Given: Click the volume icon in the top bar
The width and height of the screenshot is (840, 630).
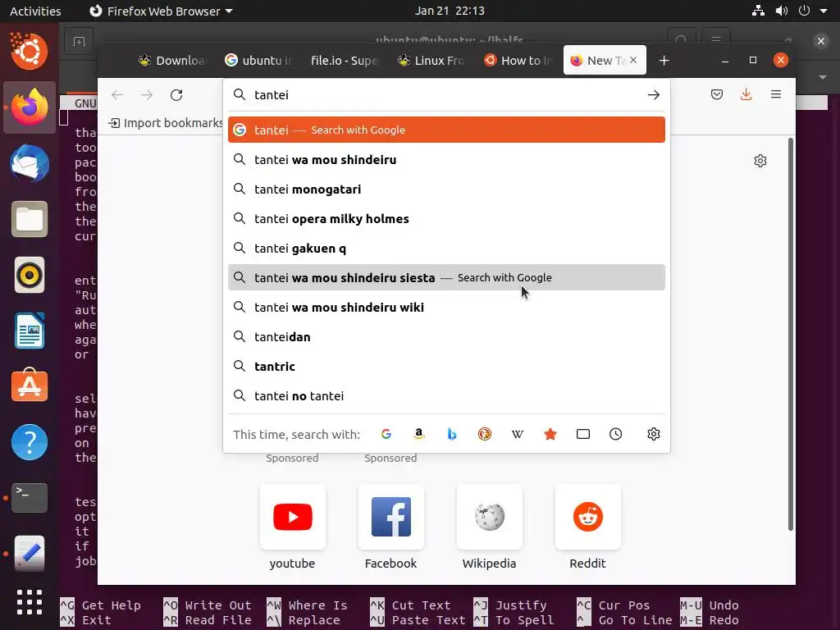Looking at the screenshot, I should (782, 11).
